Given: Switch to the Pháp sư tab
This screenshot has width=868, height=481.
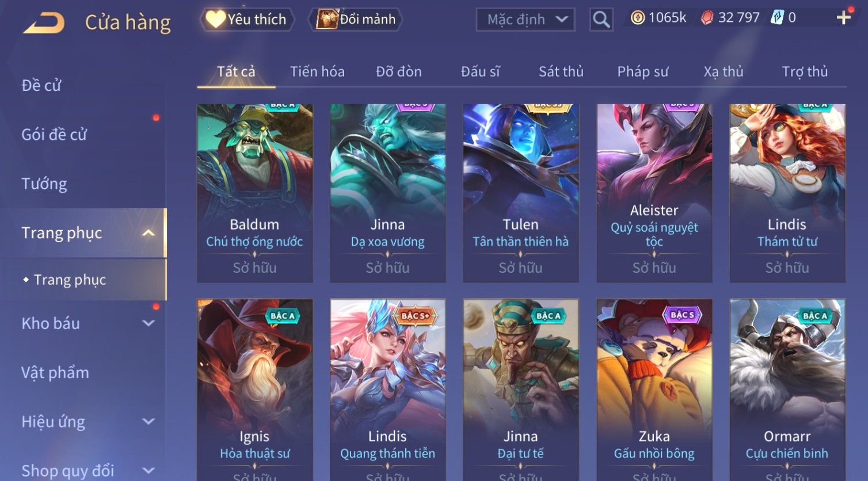Looking at the screenshot, I should tap(642, 71).
